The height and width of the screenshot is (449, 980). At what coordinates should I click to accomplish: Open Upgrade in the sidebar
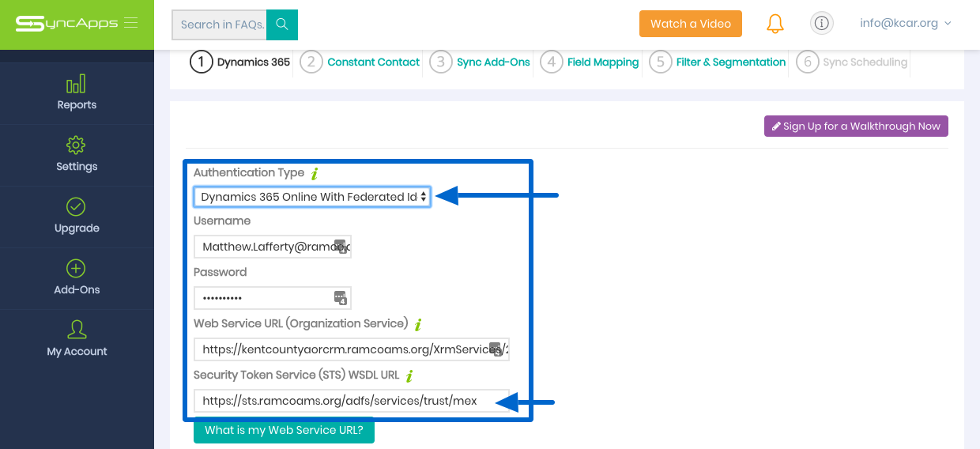click(x=77, y=217)
